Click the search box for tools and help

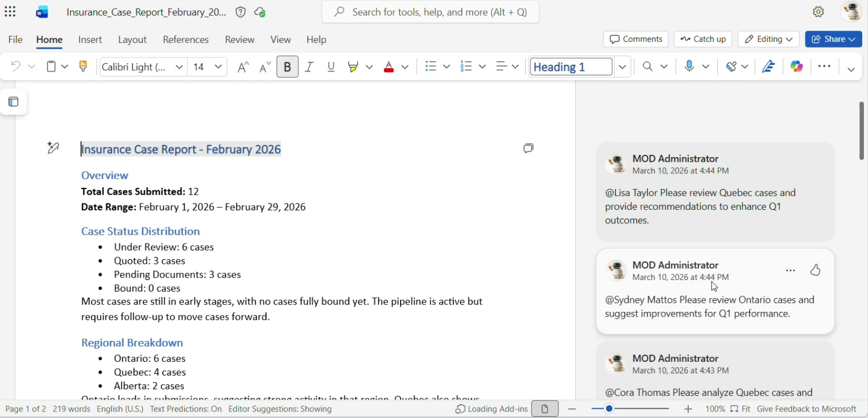(431, 12)
